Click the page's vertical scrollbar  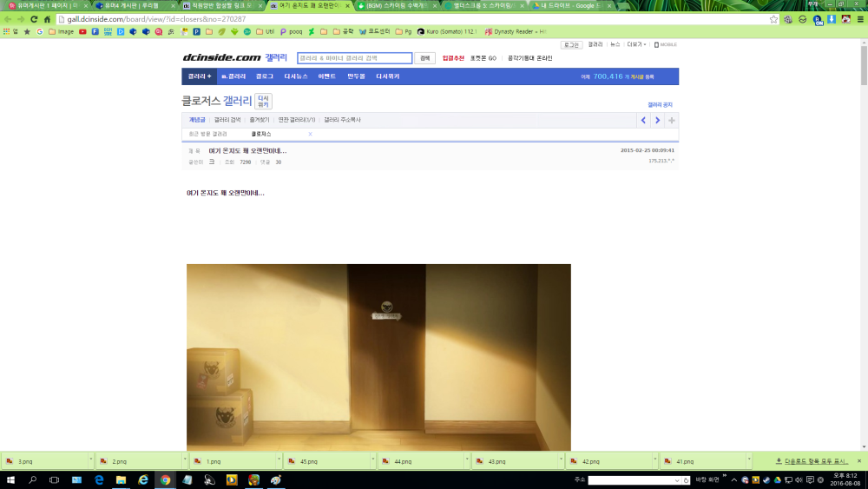pos(863,69)
